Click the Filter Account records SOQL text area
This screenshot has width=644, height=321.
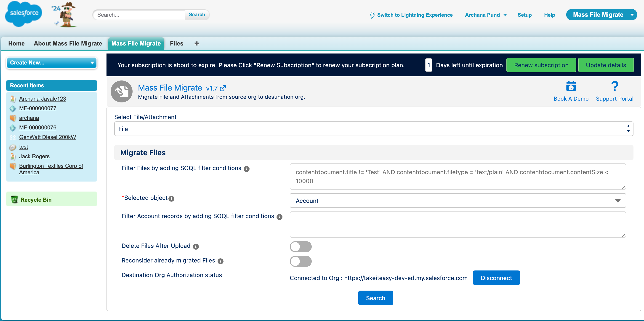(x=458, y=225)
